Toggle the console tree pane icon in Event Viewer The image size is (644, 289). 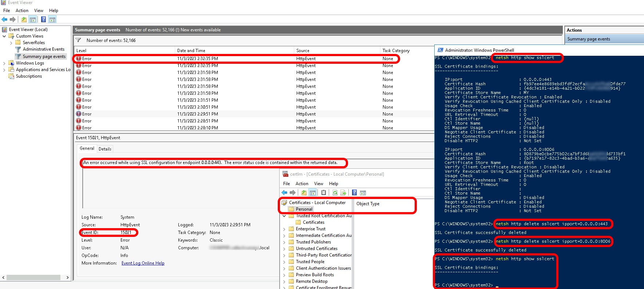tap(33, 19)
